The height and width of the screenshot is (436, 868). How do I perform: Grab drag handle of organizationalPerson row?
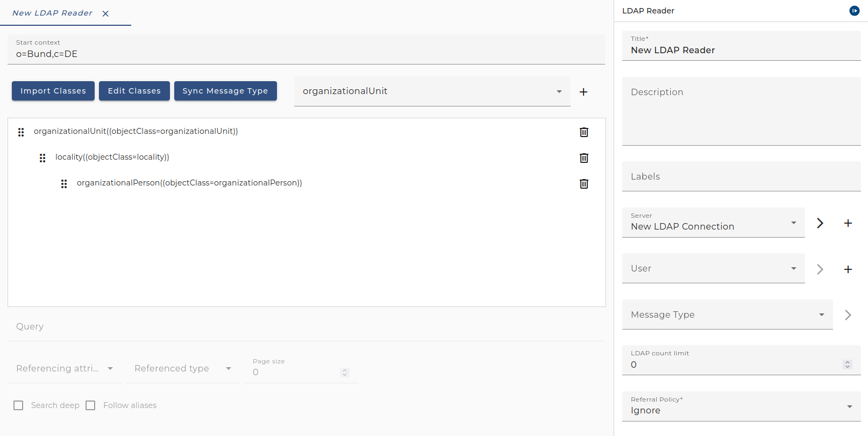(64, 183)
